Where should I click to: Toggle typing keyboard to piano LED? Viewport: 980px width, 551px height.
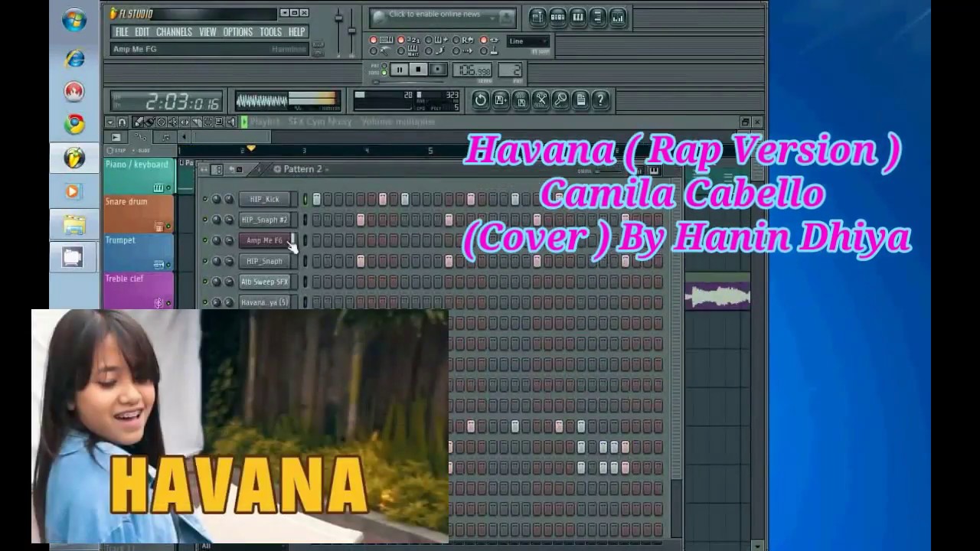point(373,40)
